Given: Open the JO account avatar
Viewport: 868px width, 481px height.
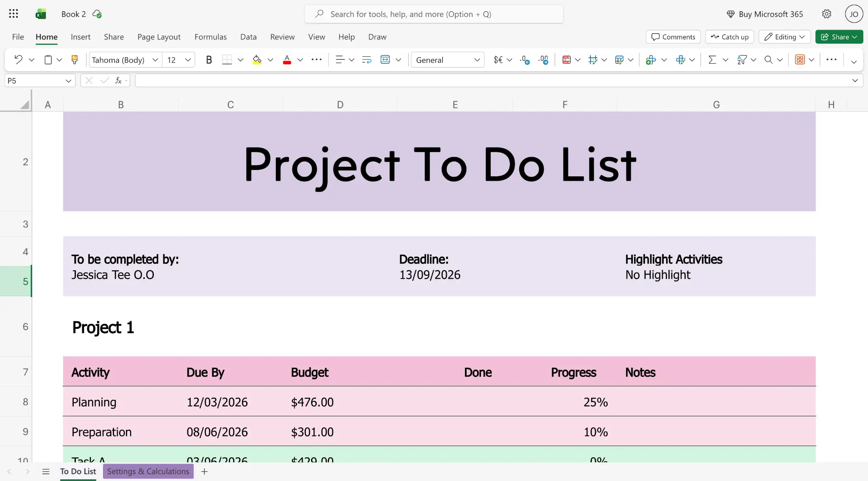Looking at the screenshot, I should point(854,14).
